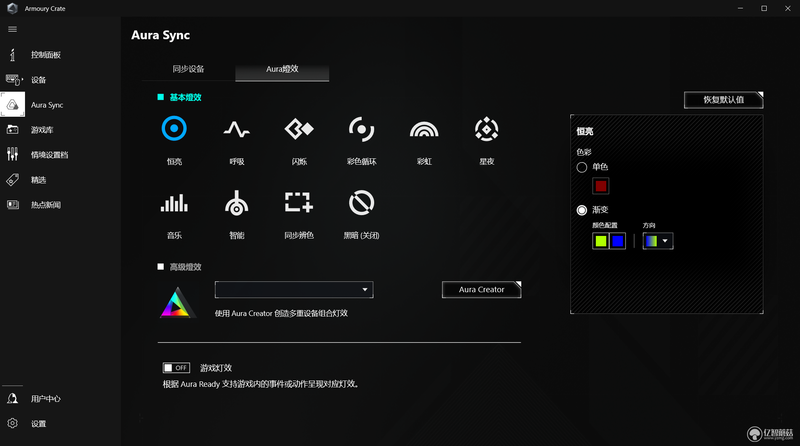The height and width of the screenshot is (446, 800).
Task: Click the 使用 Aura Creator description text
Action: coord(281,313)
